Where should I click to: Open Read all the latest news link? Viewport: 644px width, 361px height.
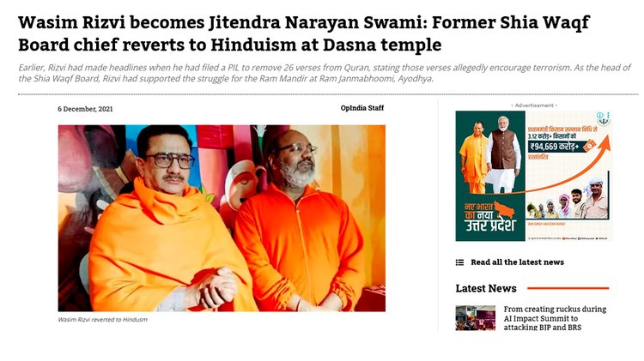[x=517, y=262]
